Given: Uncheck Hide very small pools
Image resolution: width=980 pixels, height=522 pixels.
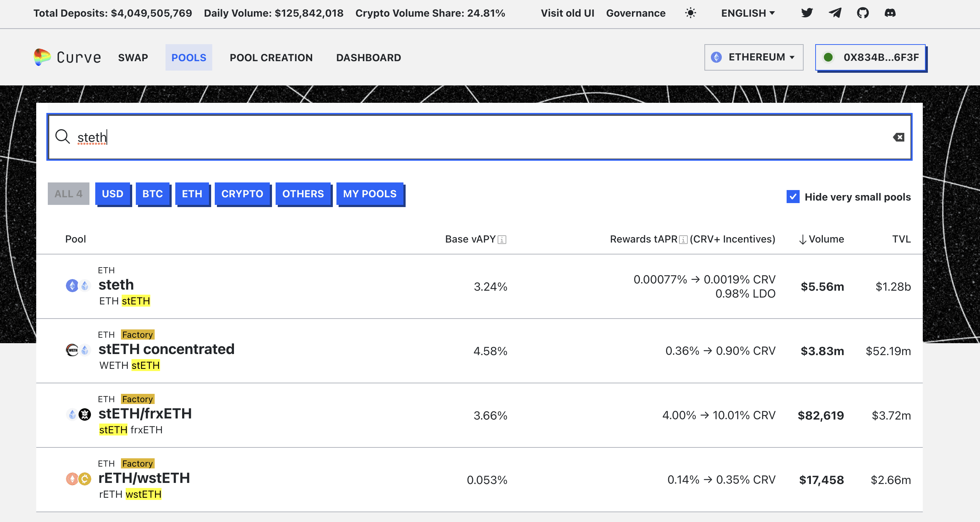Looking at the screenshot, I should tap(793, 197).
